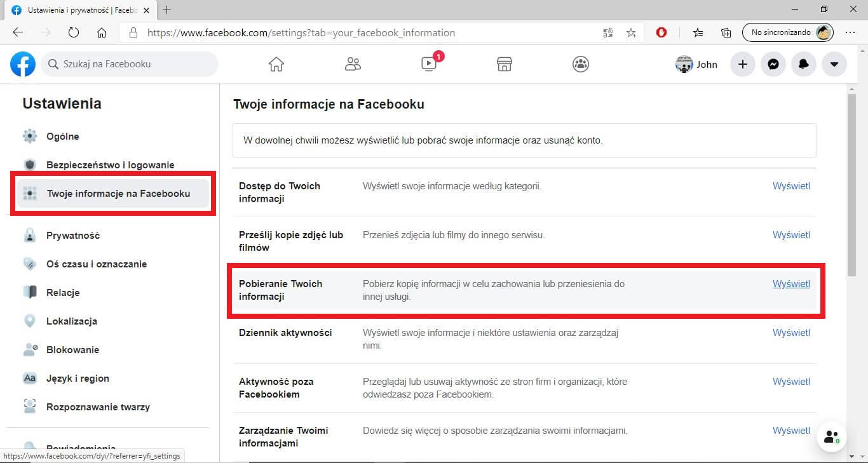This screenshot has width=868, height=463.
Task: Click the Pobieranie Twoich informacji row title
Action: 281,290
